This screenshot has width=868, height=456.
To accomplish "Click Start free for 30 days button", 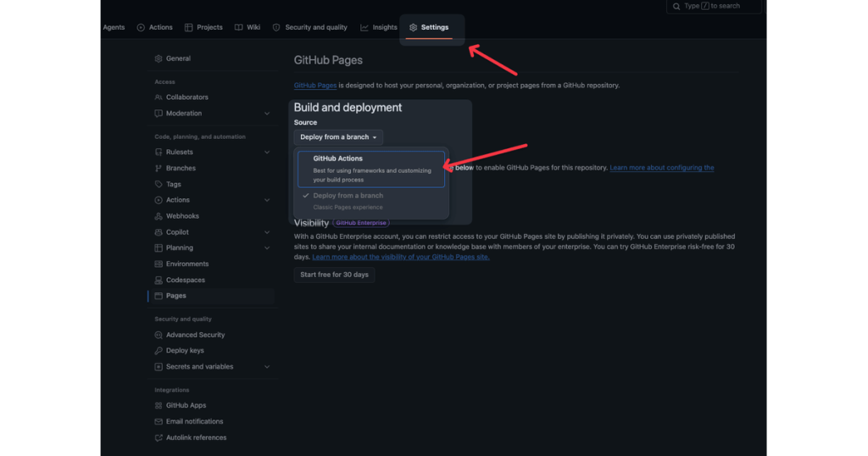I will (x=334, y=275).
